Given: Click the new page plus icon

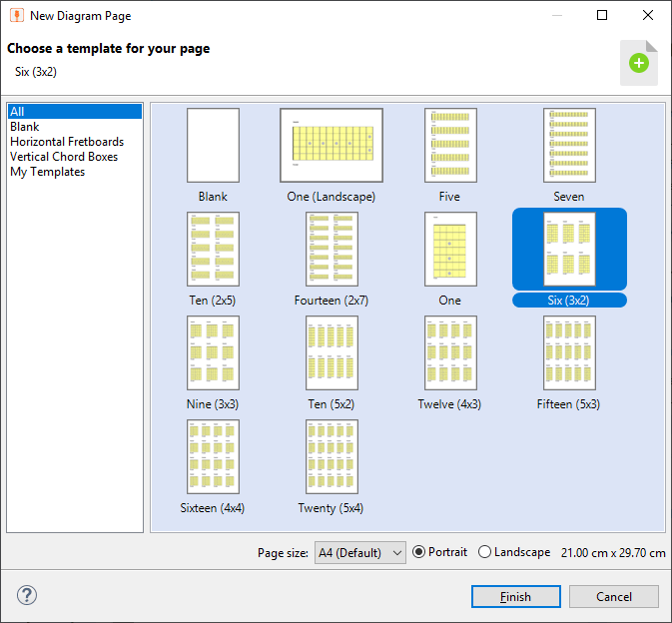Looking at the screenshot, I should [639, 63].
